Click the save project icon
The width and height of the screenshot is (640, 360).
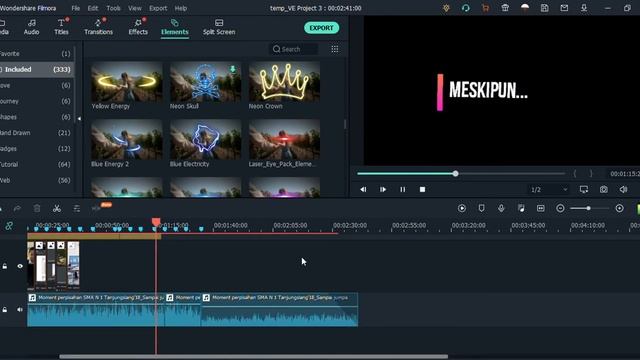[x=544, y=8]
